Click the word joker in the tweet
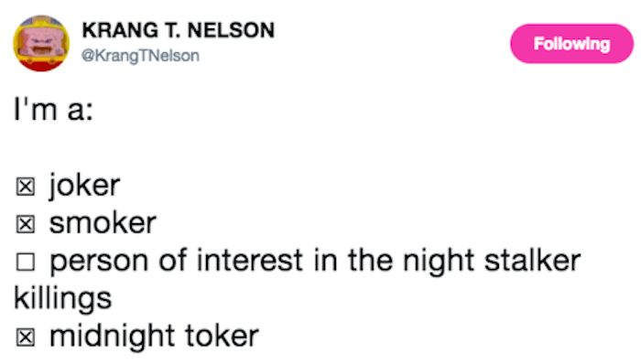 click(84, 187)
